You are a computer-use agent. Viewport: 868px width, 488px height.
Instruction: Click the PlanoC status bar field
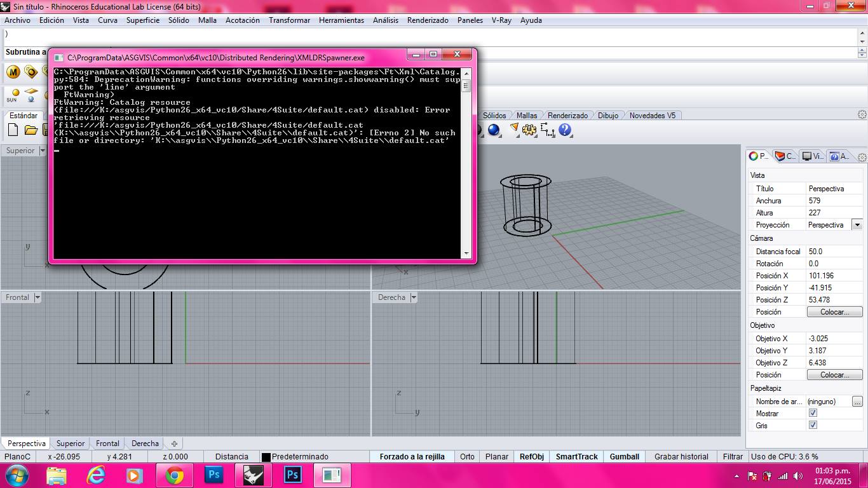click(17, 456)
